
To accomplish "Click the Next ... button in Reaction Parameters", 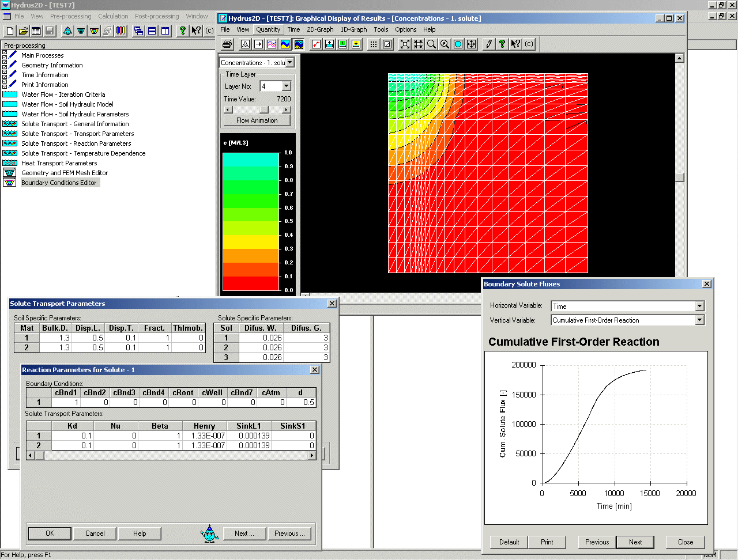I will tap(244, 533).
